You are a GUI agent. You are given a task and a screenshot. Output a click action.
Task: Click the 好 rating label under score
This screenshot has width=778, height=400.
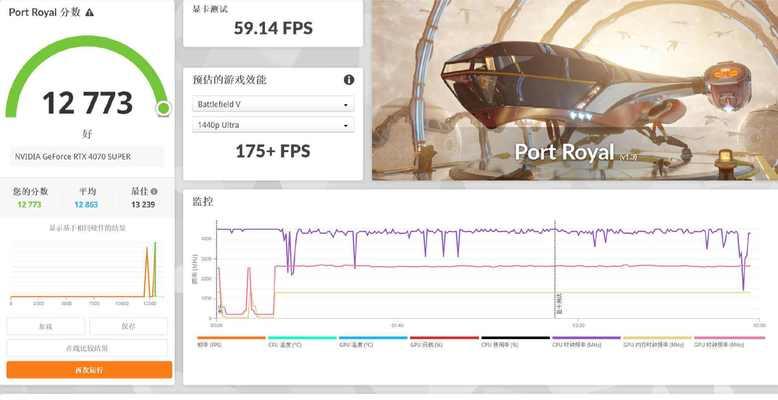(87, 134)
